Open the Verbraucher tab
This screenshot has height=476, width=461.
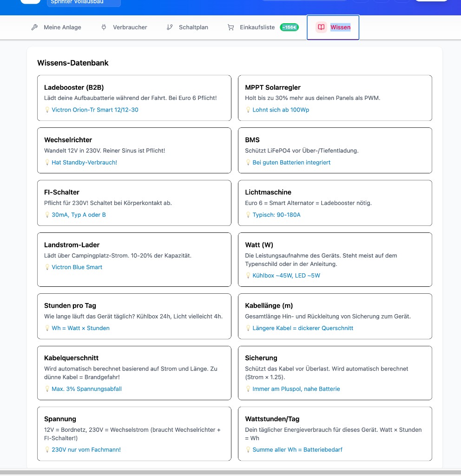click(x=124, y=27)
